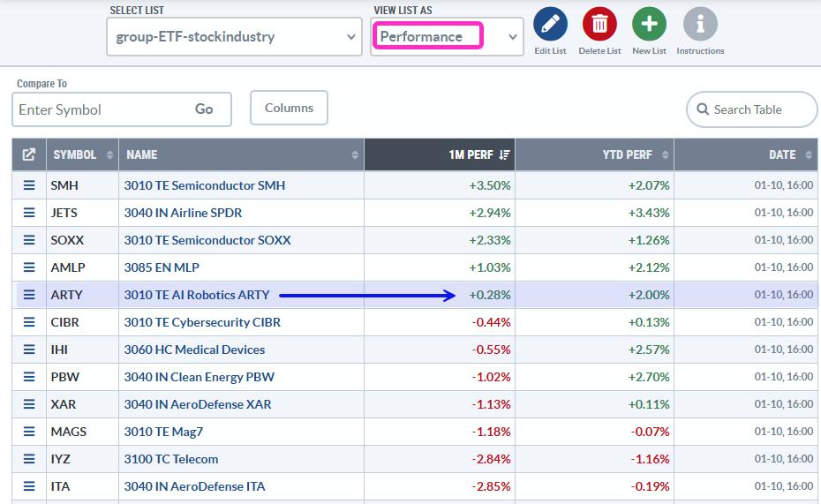The height and width of the screenshot is (504, 821).
Task: Expand the Select List dropdown
Action: point(234,37)
